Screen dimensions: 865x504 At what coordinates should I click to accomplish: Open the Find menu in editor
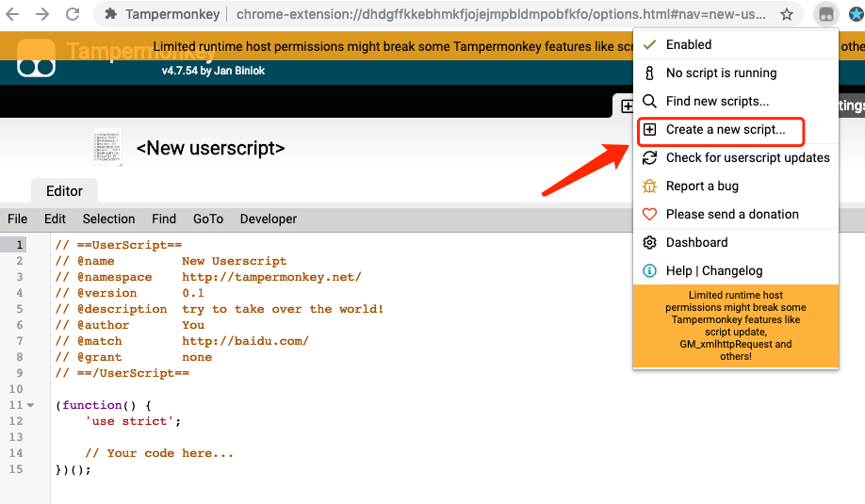164,219
